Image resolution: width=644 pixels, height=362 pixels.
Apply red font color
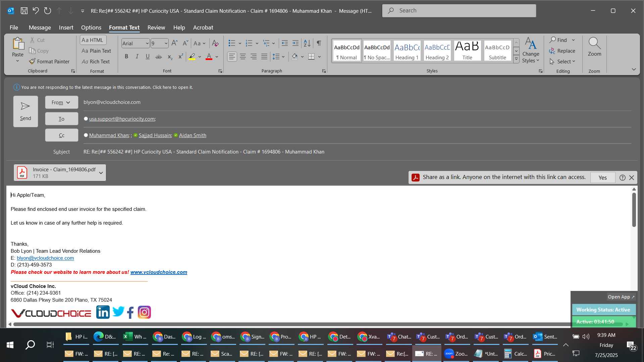pyautogui.click(x=209, y=57)
